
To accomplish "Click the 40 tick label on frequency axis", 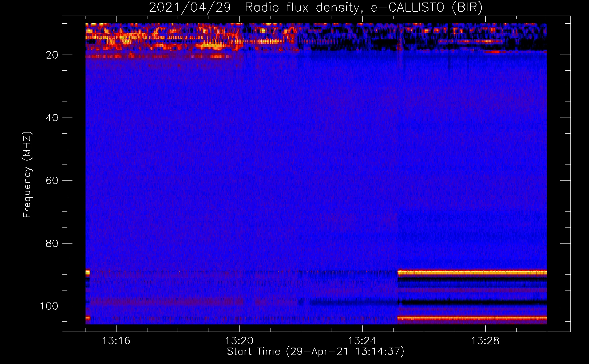I will pos(52,118).
